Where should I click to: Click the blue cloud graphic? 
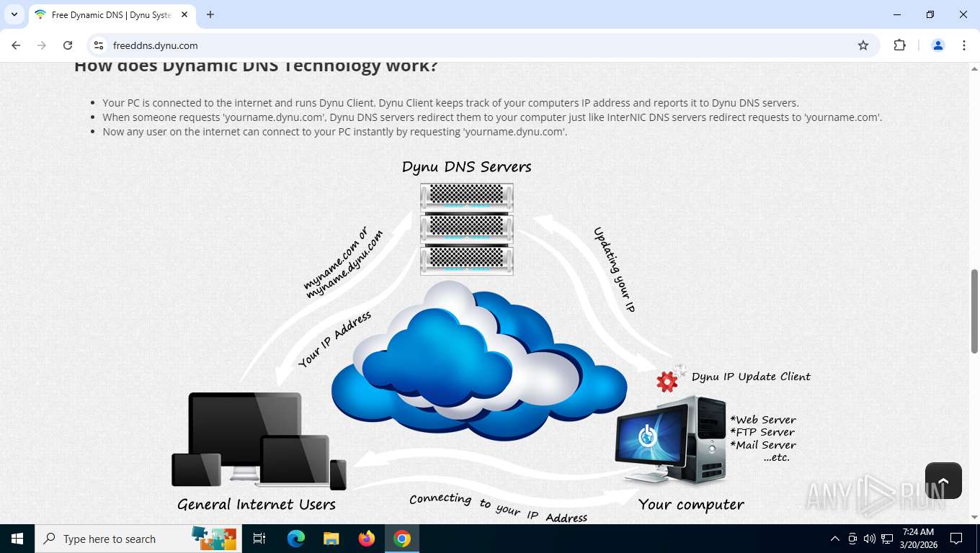point(479,360)
